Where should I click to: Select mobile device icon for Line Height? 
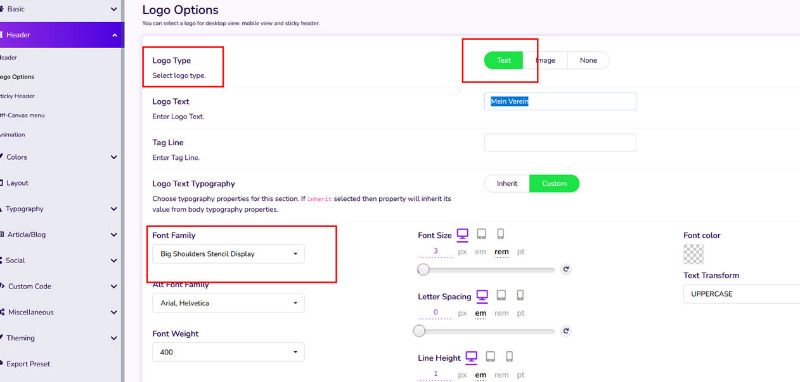pyautogui.click(x=509, y=356)
